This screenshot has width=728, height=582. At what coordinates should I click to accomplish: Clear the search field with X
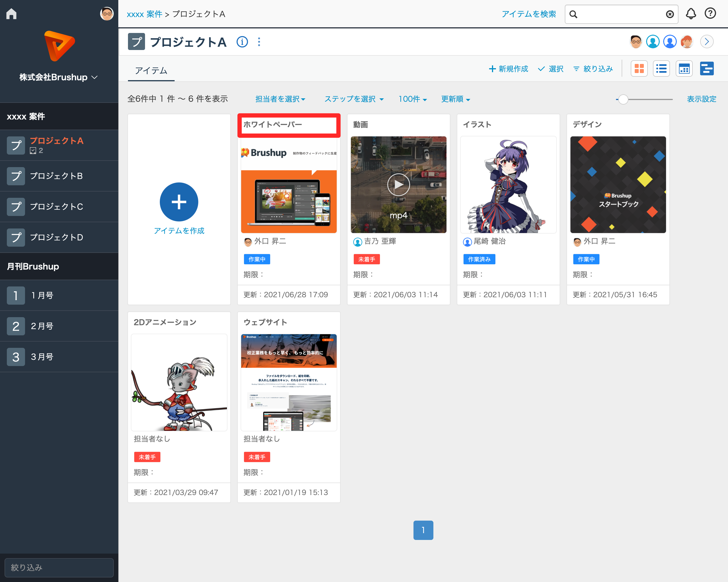click(670, 14)
